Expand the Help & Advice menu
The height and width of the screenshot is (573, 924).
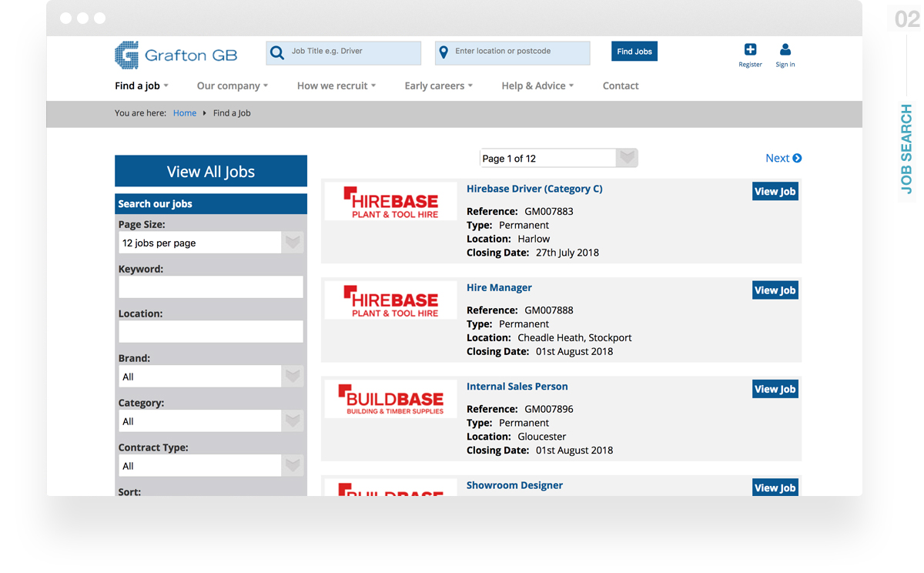pyautogui.click(x=537, y=85)
